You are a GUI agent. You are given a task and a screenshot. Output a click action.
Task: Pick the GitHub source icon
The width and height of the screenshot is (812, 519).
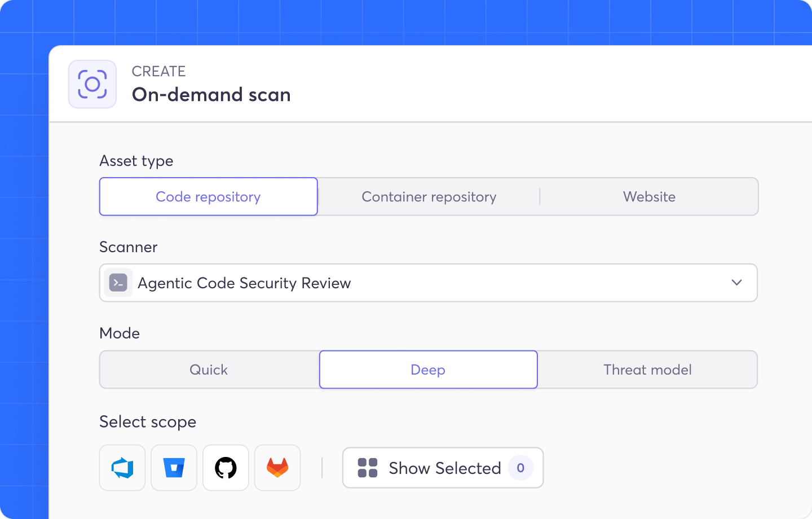point(226,468)
